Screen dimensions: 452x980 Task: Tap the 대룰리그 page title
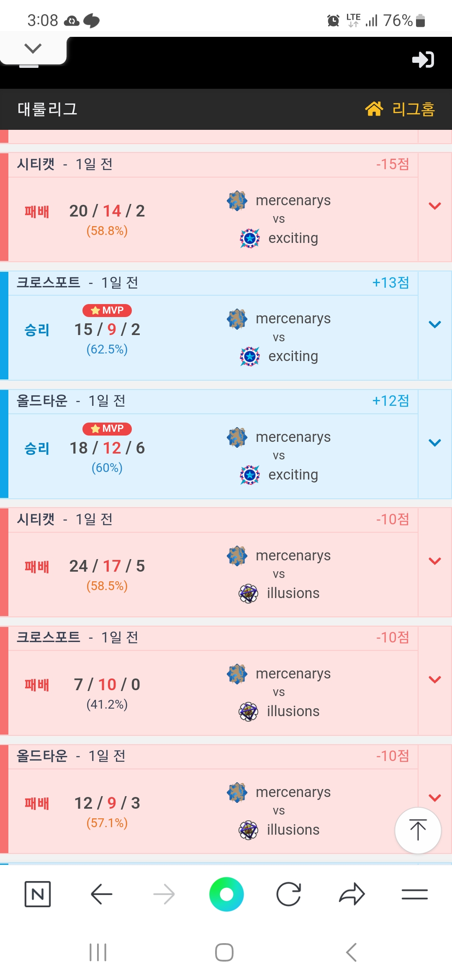pos(48,109)
